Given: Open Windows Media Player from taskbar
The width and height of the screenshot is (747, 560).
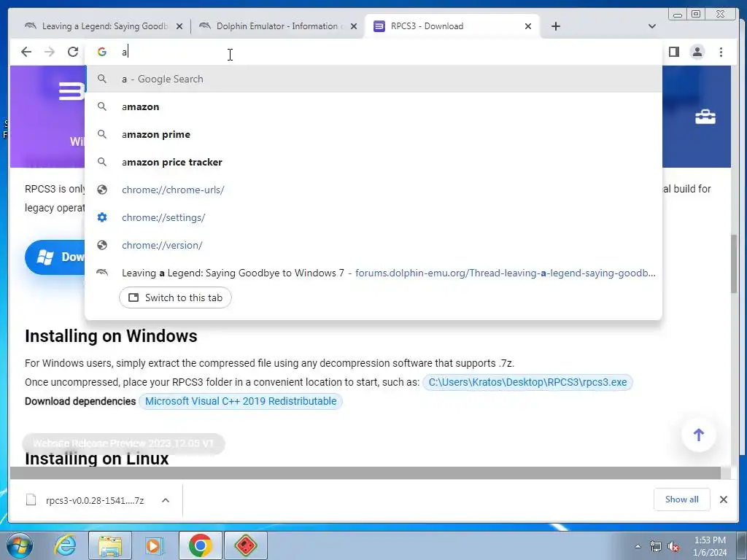Looking at the screenshot, I should [x=155, y=545].
